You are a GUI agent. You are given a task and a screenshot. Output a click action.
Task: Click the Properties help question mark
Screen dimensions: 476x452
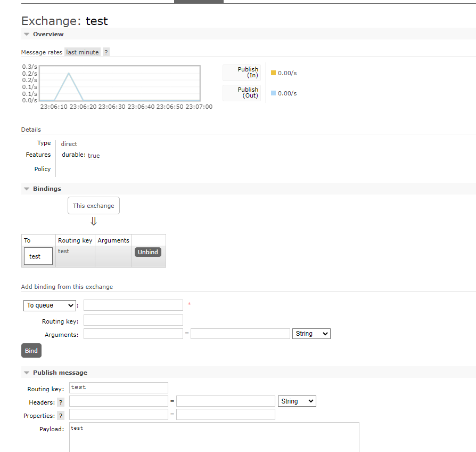61,416
